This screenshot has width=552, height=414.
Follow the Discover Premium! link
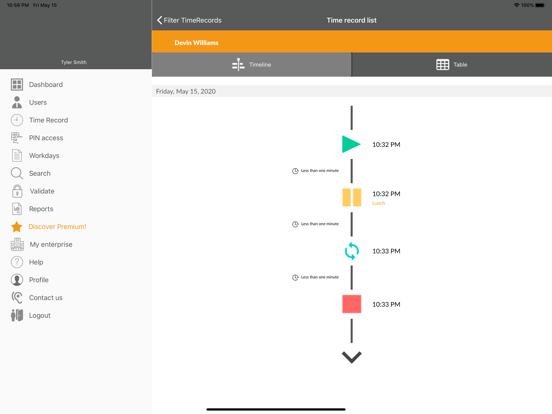pos(57,227)
